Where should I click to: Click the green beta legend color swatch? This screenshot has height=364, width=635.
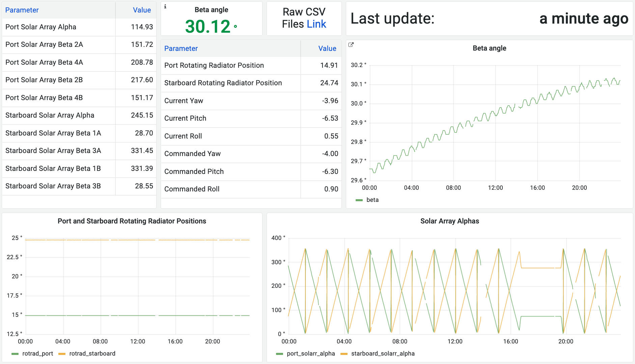[x=359, y=200]
